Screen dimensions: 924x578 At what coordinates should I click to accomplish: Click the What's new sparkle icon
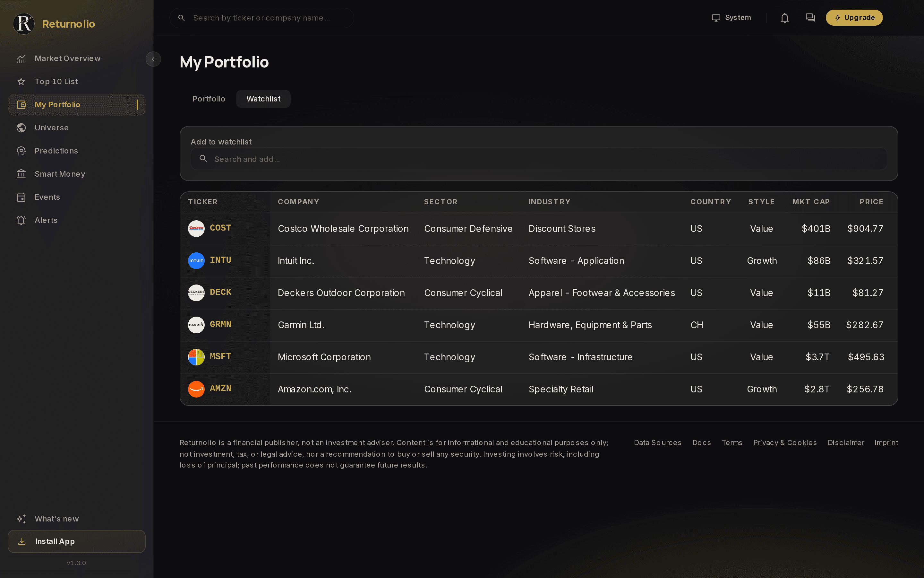point(21,519)
